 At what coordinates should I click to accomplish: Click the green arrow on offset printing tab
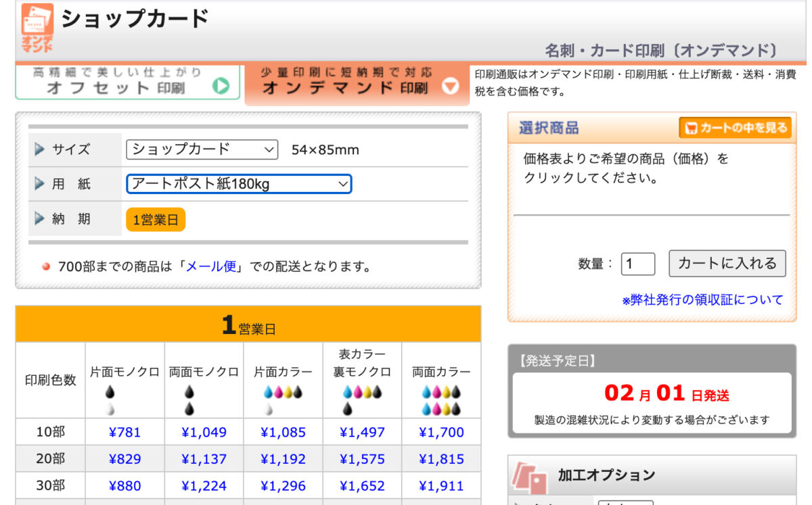221,86
